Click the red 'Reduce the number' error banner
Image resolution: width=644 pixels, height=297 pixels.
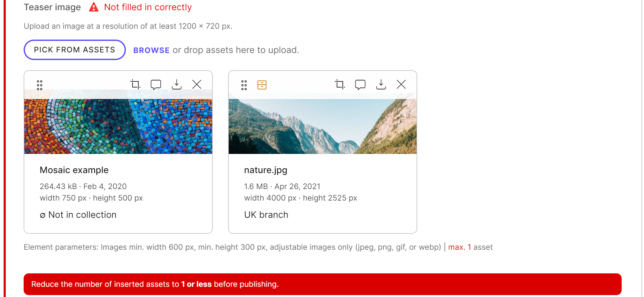coord(323,284)
